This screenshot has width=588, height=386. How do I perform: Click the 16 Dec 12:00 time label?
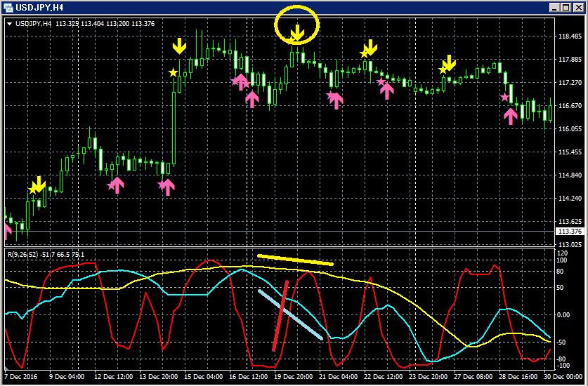pos(249,376)
